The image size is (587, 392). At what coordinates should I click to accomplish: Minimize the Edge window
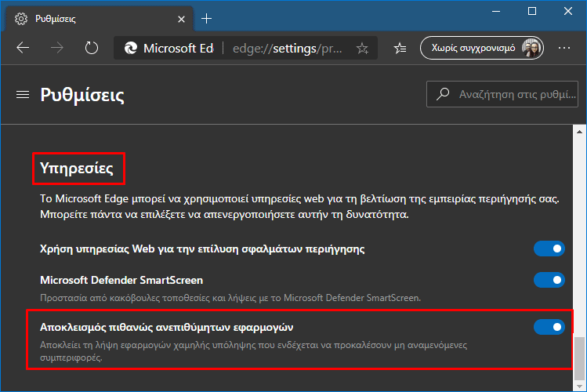496,11
